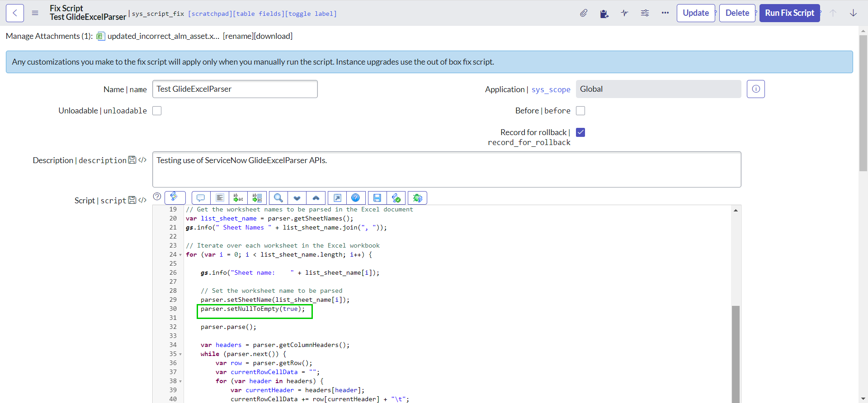Click the syntax check script icon
868x403 pixels.
point(396,198)
